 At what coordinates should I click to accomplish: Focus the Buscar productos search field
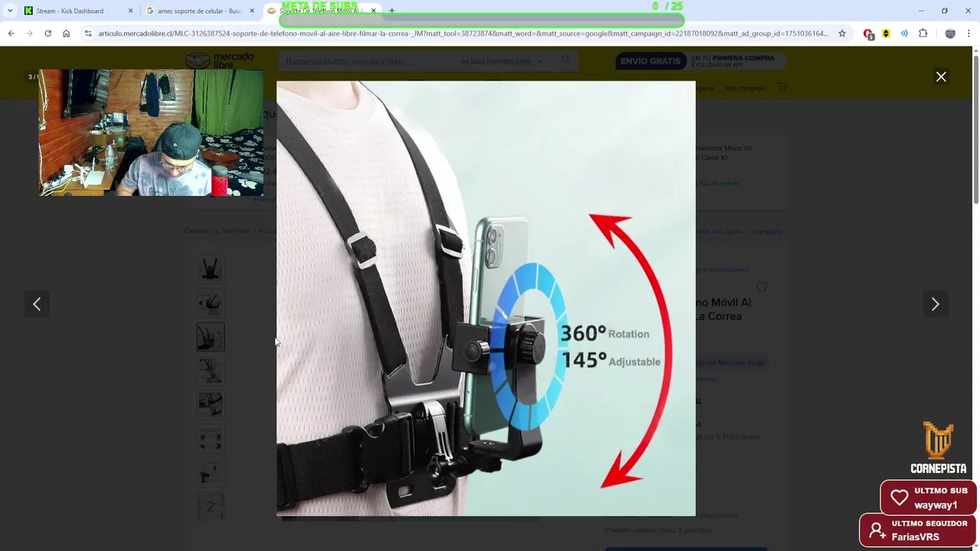pos(367,60)
